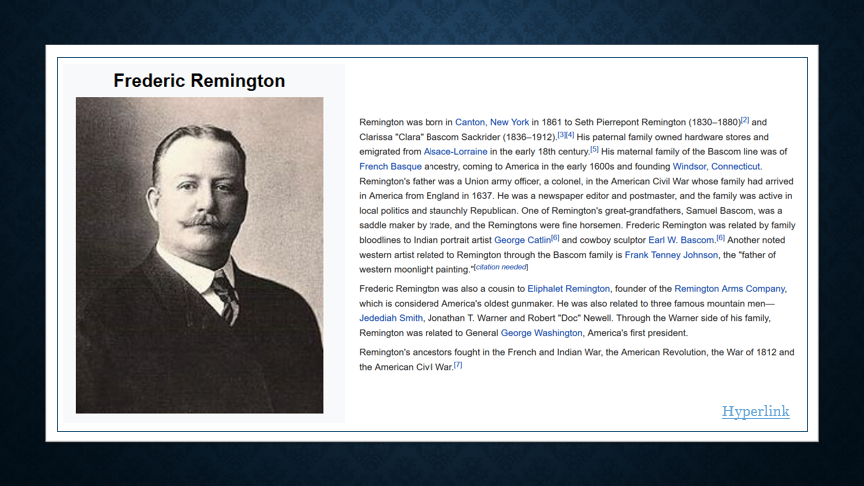Select the Frederic Remington portrait photo

tap(199, 255)
